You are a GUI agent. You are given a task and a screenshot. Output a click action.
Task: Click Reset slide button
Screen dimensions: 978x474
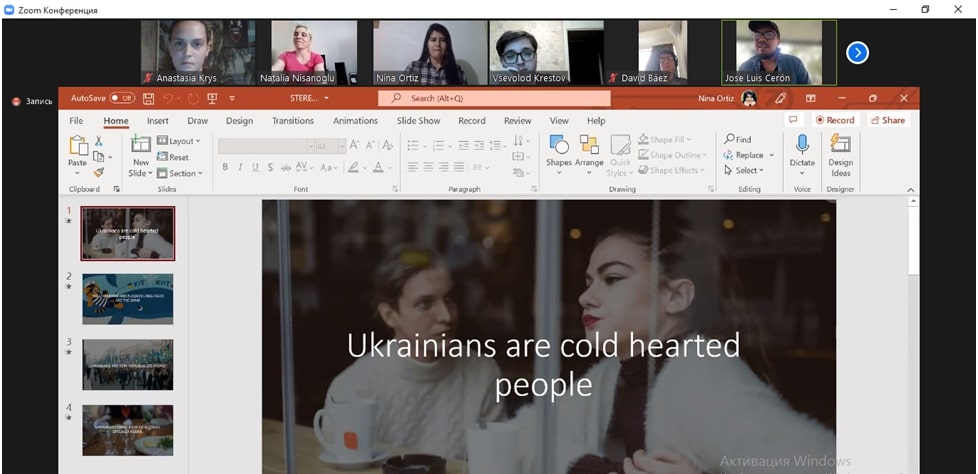coord(173,157)
